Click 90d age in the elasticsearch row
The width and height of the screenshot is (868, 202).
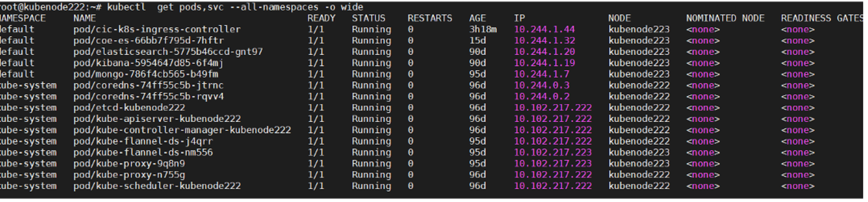tap(478, 52)
